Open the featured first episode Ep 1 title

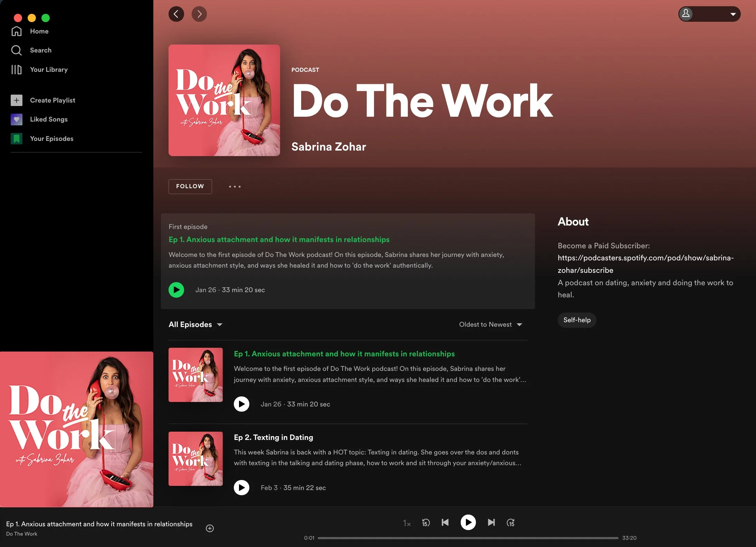(x=279, y=239)
